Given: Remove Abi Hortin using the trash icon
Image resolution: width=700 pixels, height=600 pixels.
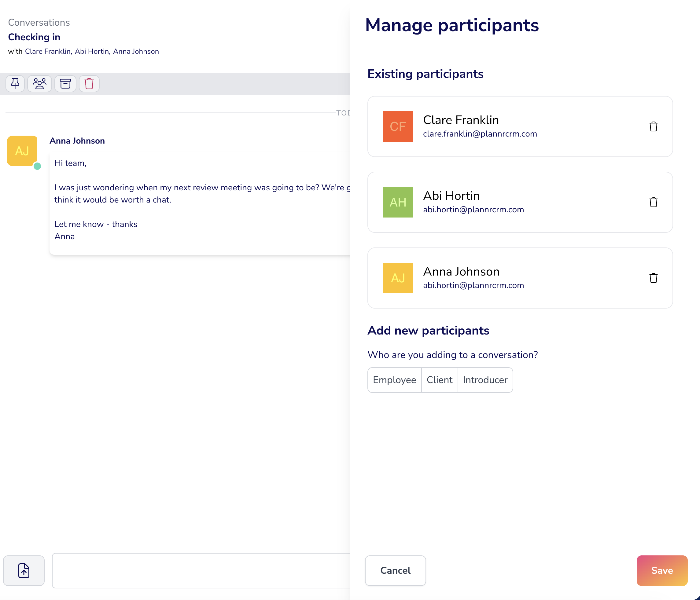Looking at the screenshot, I should click(653, 202).
